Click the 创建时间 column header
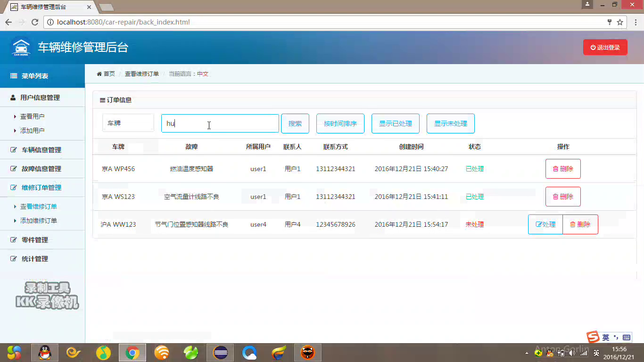This screenshot has width=644, height=362. coord(411,147)
